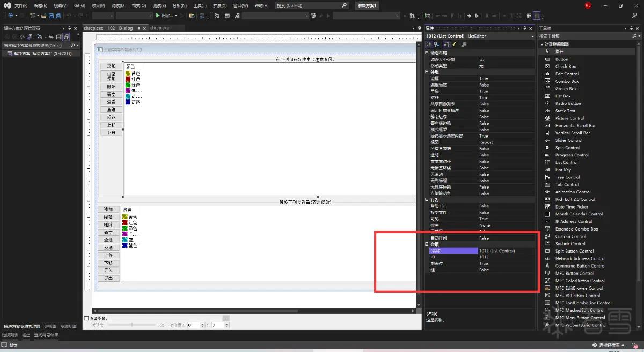Collapse the 对话框编辑器 toolbox group
Screen dimensions: 644x352
(541, 44)
